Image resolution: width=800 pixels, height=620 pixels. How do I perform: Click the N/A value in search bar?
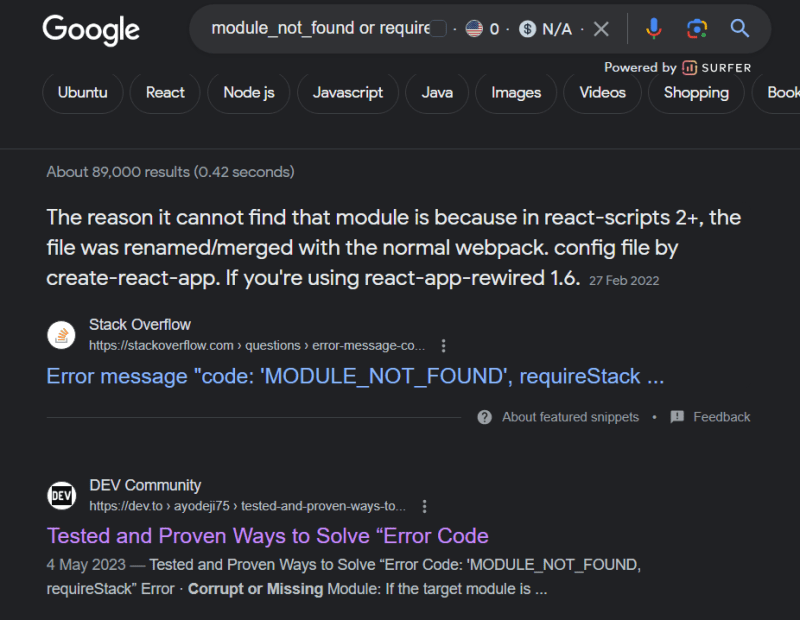pos(557,29)
